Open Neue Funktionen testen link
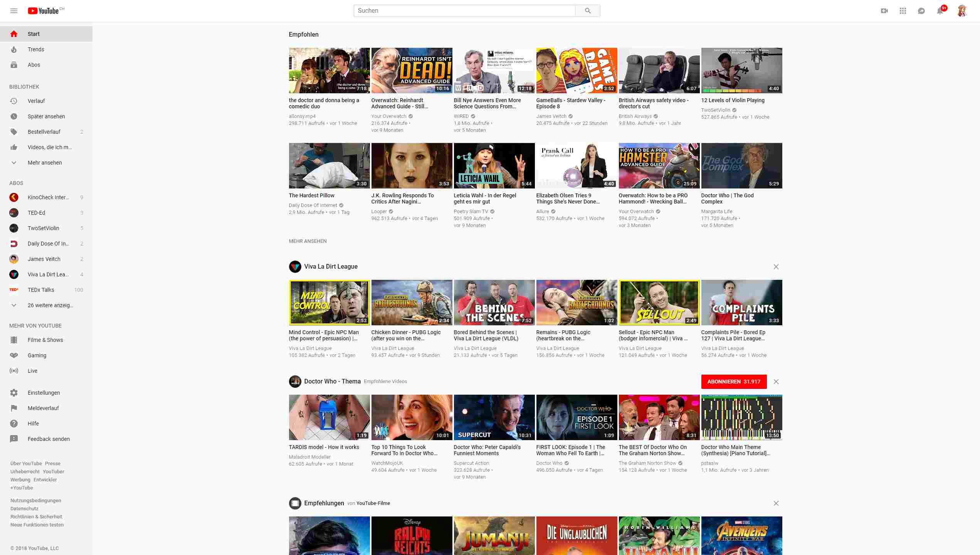 click(37, 525)
